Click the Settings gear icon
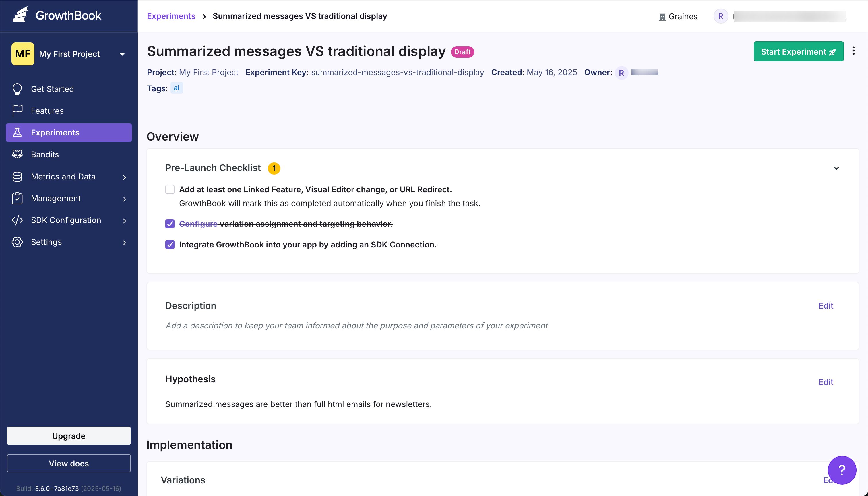The height and width of the screenshot is (496, 868). click(x=17, y=242)
